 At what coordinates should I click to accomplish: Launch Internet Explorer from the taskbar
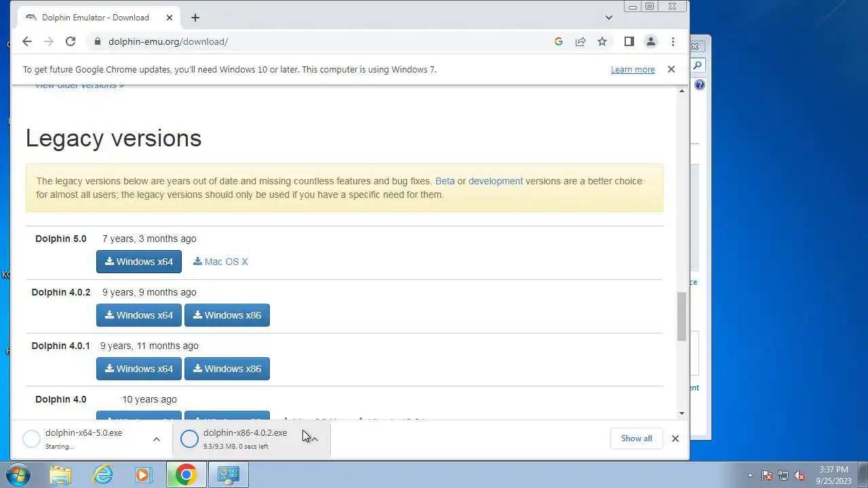click(x=102, y=475)
